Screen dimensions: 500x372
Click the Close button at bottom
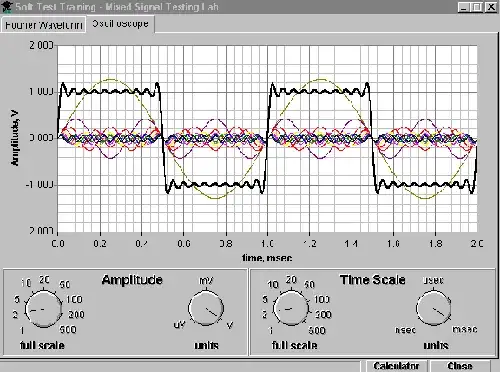(460, 366)
